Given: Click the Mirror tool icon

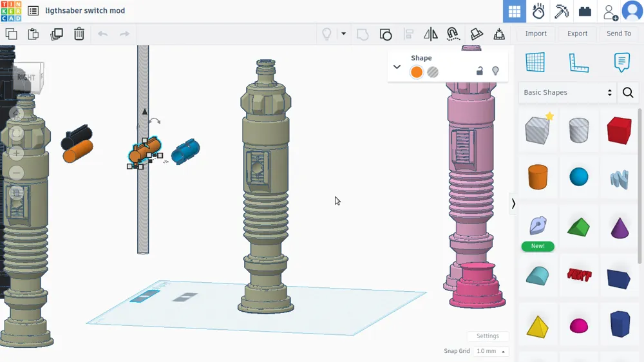Looking at the screenshot, I should coord(430,34).
